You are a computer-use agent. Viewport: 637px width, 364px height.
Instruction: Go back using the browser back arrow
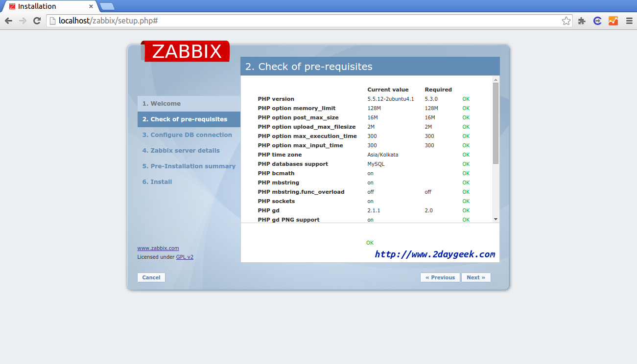coord(8,21)
